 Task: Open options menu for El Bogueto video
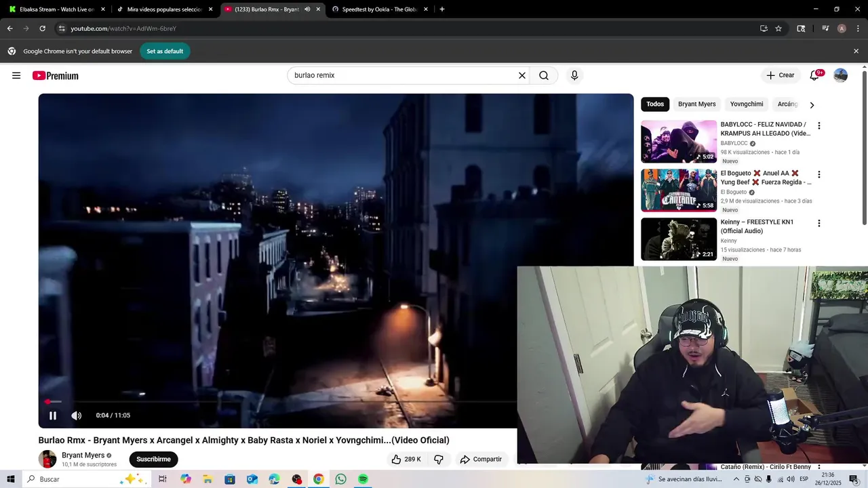818,175
